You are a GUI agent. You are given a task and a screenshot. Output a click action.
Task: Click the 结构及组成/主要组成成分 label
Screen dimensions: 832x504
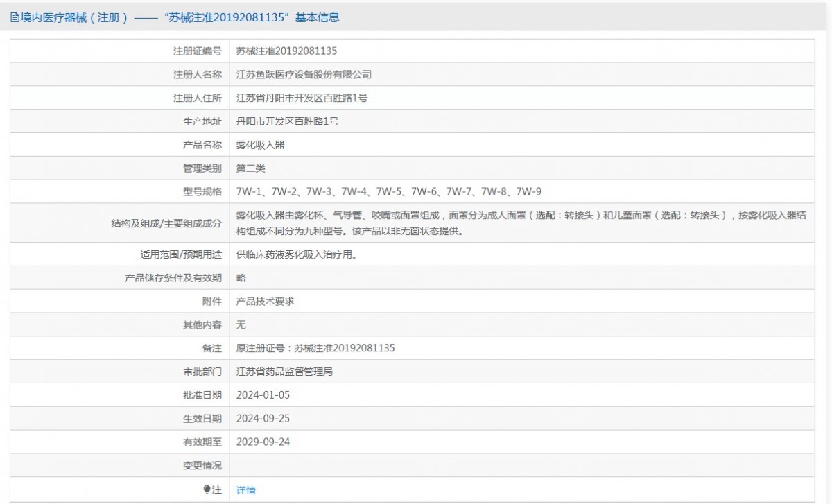166,223
